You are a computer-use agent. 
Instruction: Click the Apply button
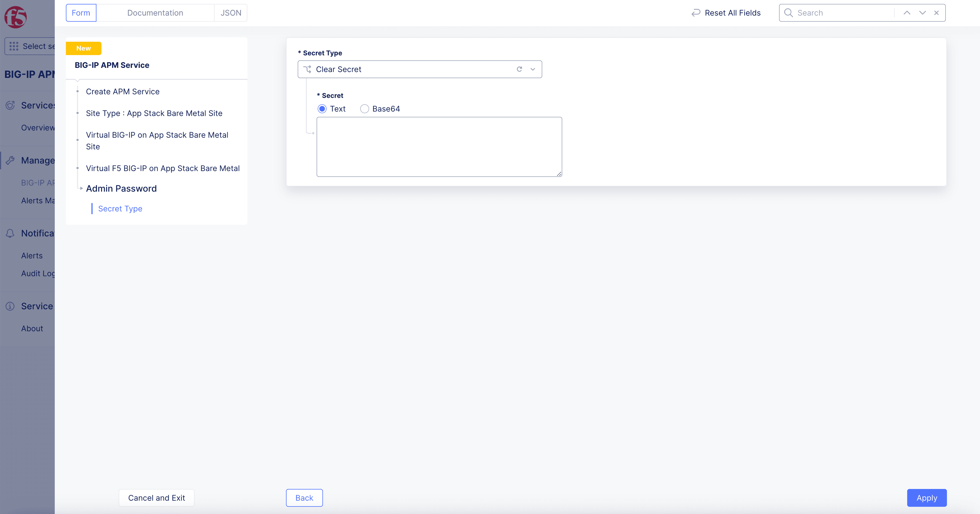[927, 498]
